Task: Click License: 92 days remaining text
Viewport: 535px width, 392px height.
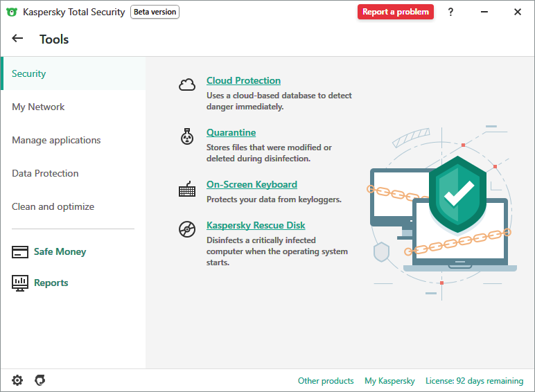Action: (x=474, y=381)
